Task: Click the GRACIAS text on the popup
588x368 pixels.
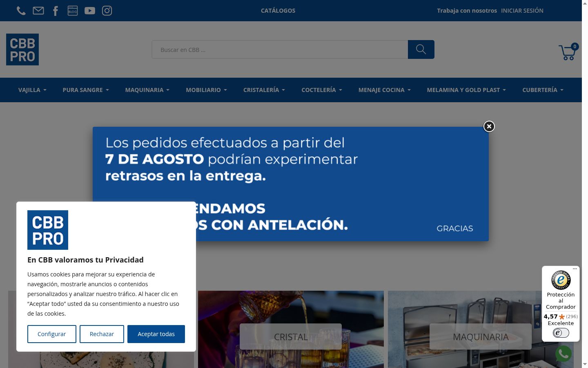Action: (x=455, y=229)
